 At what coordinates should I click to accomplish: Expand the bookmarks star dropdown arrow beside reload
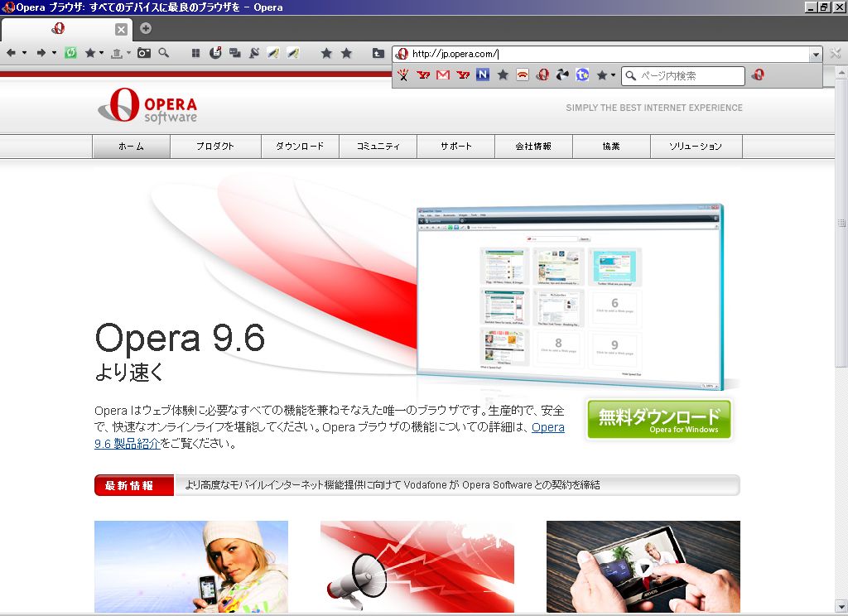(101, 53)
